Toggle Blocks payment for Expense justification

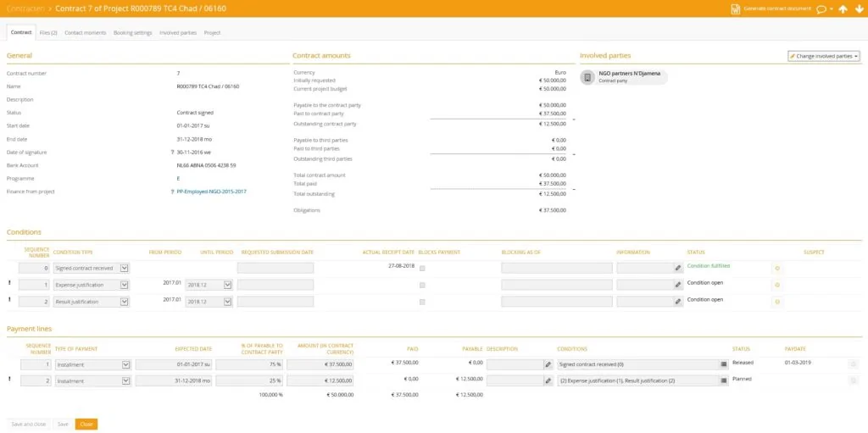click(422, 286)
